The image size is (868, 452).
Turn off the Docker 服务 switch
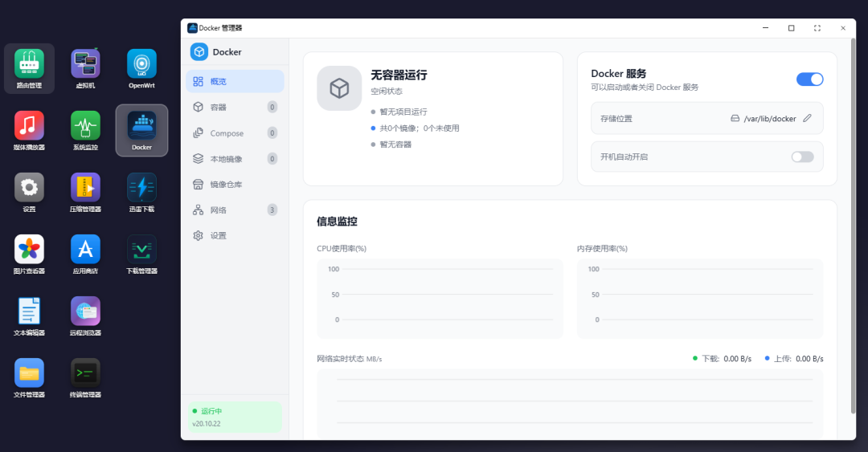coord(809,79)
